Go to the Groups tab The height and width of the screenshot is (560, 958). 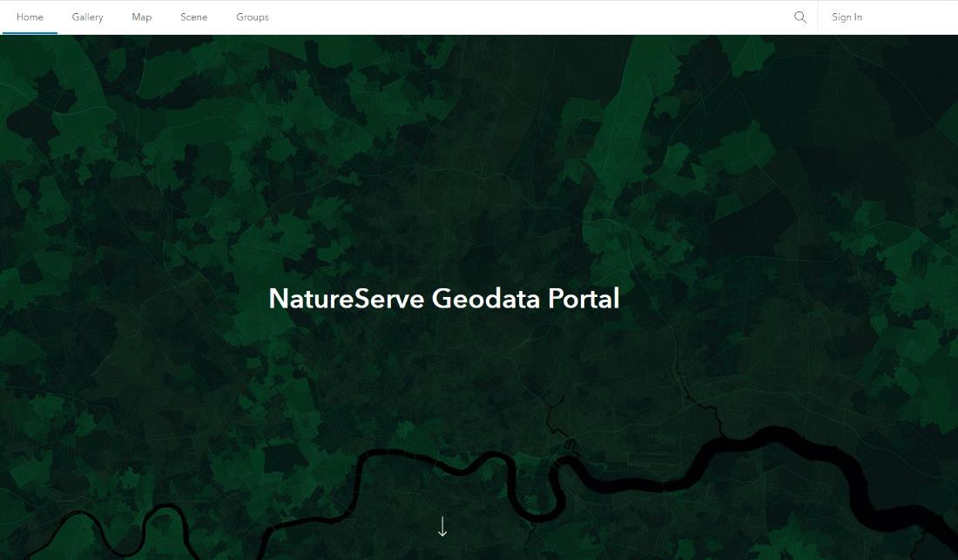(x=253, y=17)
